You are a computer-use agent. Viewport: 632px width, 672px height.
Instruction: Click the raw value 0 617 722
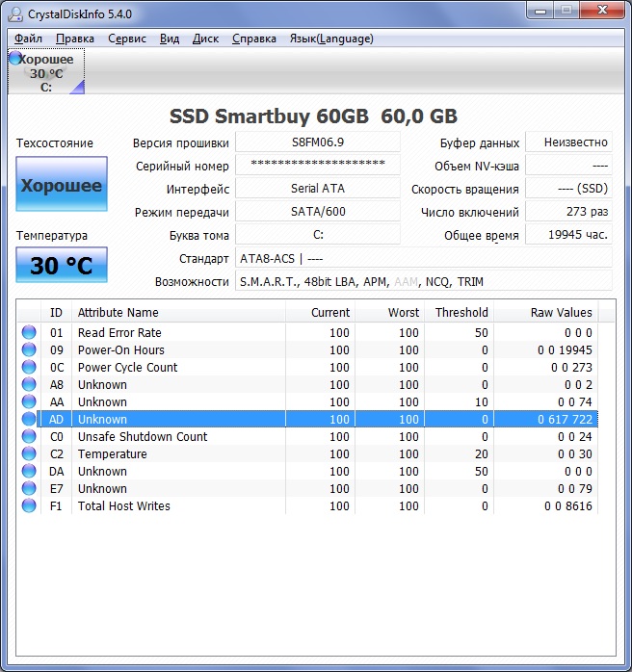[566, 419]
